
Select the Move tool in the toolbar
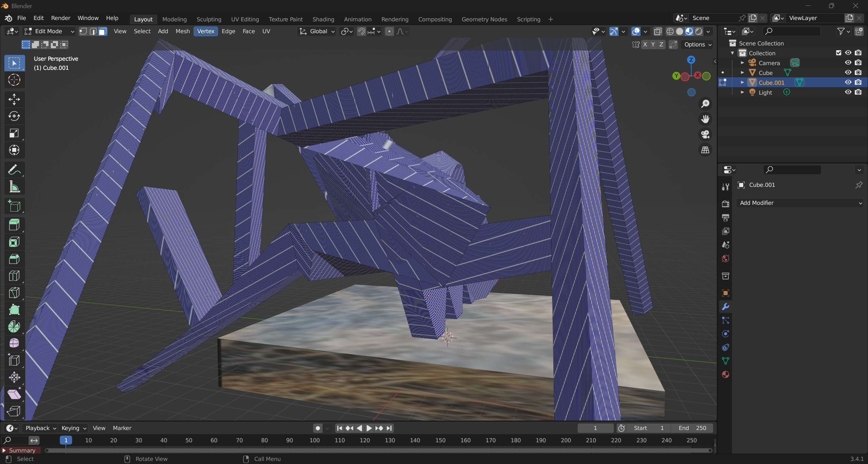click(14, 99)
